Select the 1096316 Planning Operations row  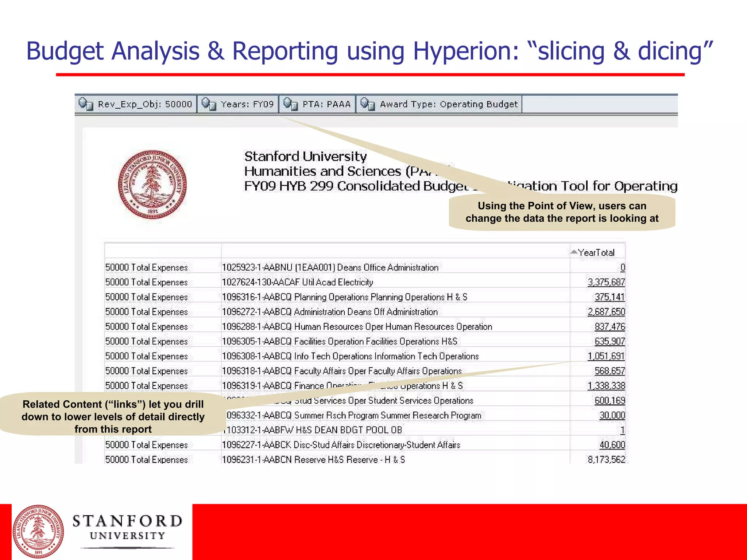[x=344, y=297]
